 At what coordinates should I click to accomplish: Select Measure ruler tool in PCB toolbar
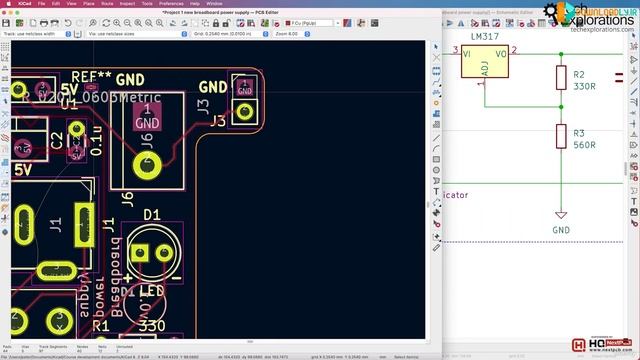click(436, 247)
